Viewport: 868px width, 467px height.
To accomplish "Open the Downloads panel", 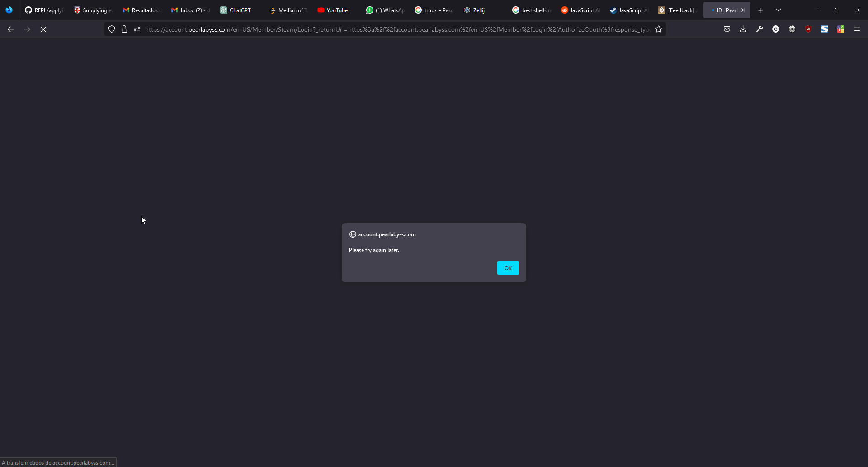I will coord(743,29).
